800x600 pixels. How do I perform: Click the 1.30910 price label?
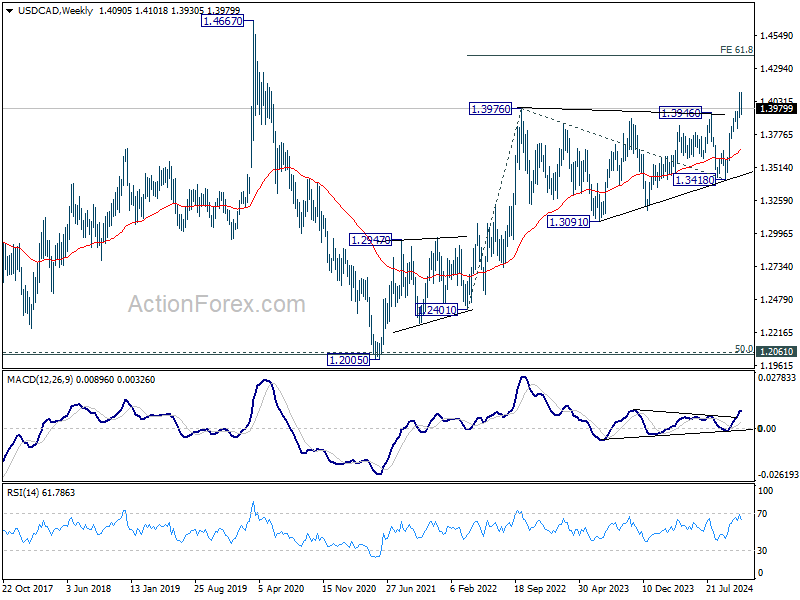(568, 221)
